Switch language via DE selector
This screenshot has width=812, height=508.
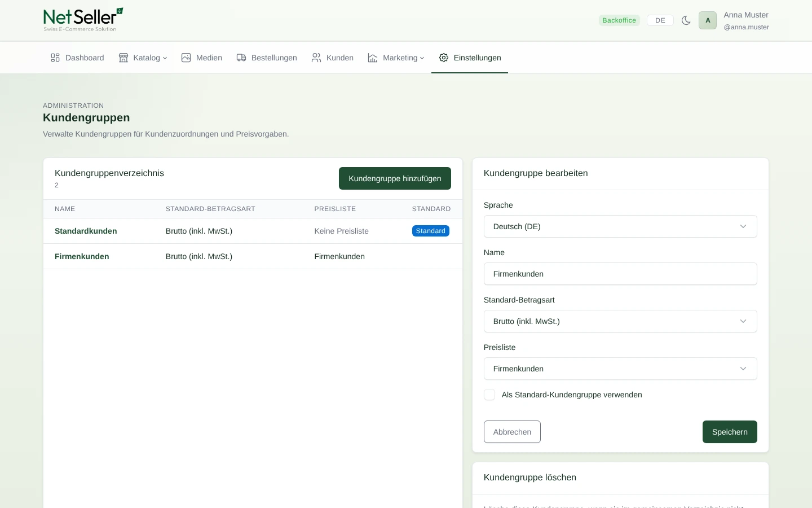[x=660, y=20]
